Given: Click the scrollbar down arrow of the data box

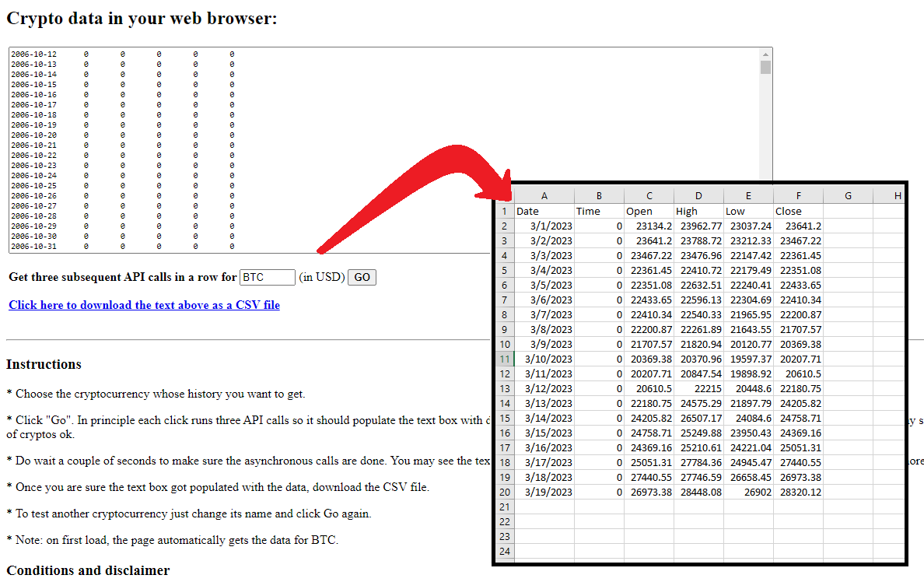Looking at the screenshot, I should pyautogui.click(x=767, y=247).
